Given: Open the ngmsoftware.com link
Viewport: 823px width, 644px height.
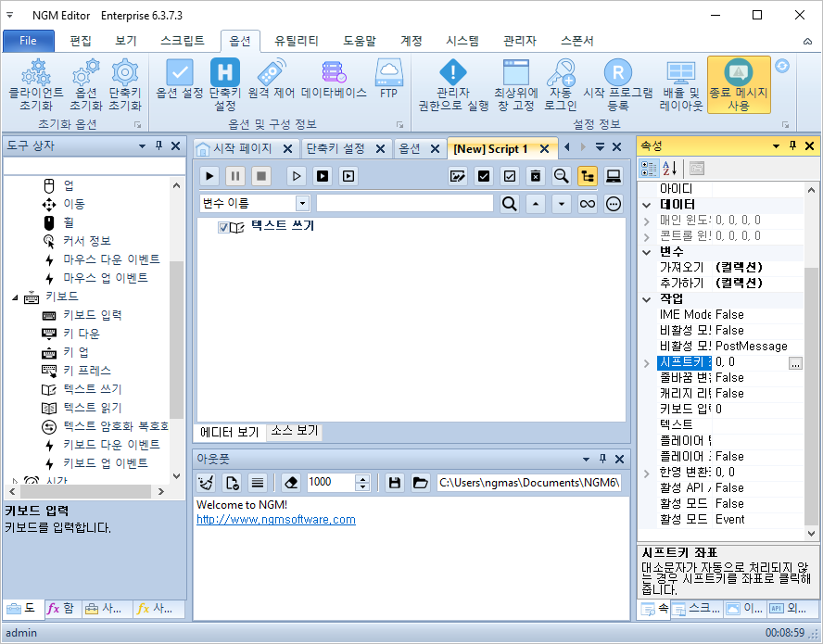Looking at the screenshot, I should point(276,520).
